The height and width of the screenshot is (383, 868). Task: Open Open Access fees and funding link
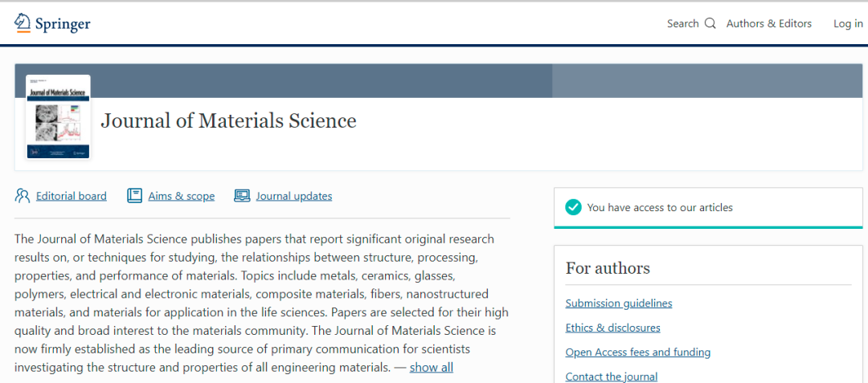point(637,352)
